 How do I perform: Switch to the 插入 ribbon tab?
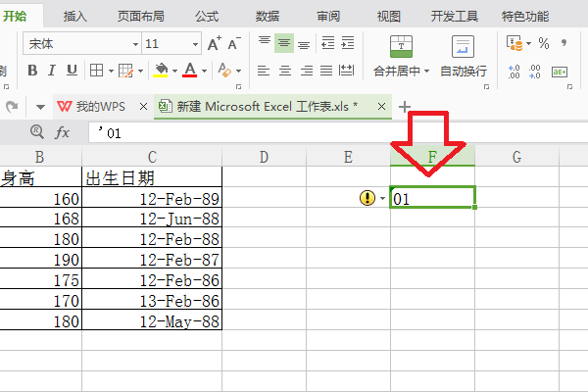(75, 16)
